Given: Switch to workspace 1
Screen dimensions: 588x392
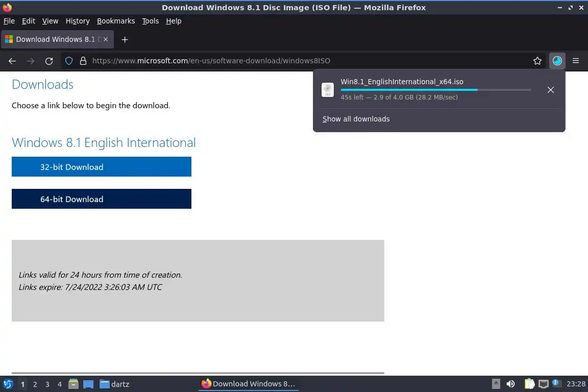Looking at the screenshot, I should (x=23, y=384).
